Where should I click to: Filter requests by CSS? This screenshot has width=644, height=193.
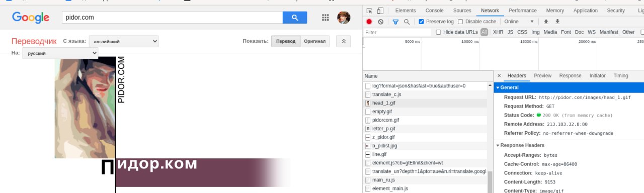pyautogui.click(x=522, y=32)
